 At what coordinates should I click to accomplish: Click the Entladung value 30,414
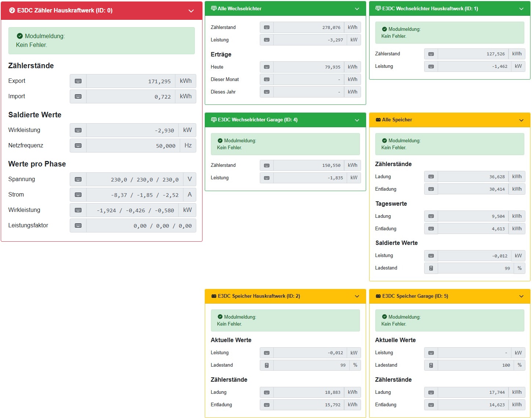[x=473, y=189]
